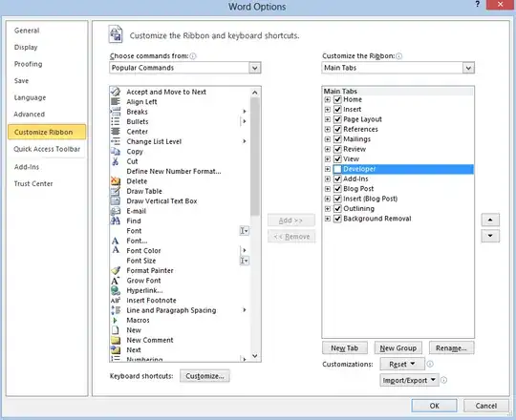516x420 pixels.
Task: Open keyboard shortcuts Customize... button
Action: [x=204, y=376]
